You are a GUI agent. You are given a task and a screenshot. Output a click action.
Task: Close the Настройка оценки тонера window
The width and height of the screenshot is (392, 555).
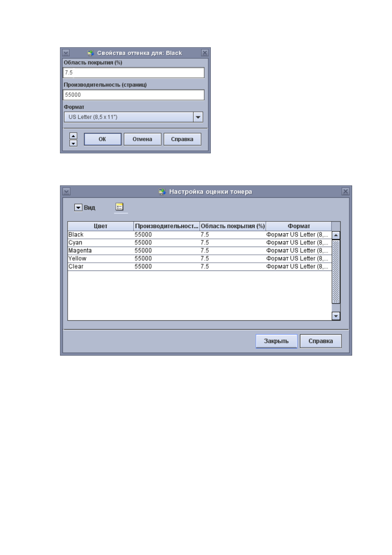click(346, 192)
